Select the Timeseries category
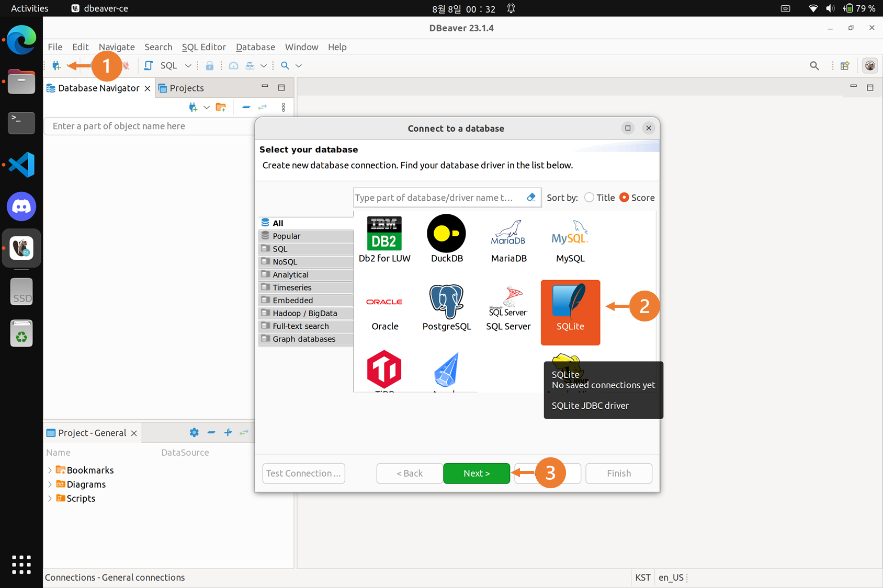 306,287
